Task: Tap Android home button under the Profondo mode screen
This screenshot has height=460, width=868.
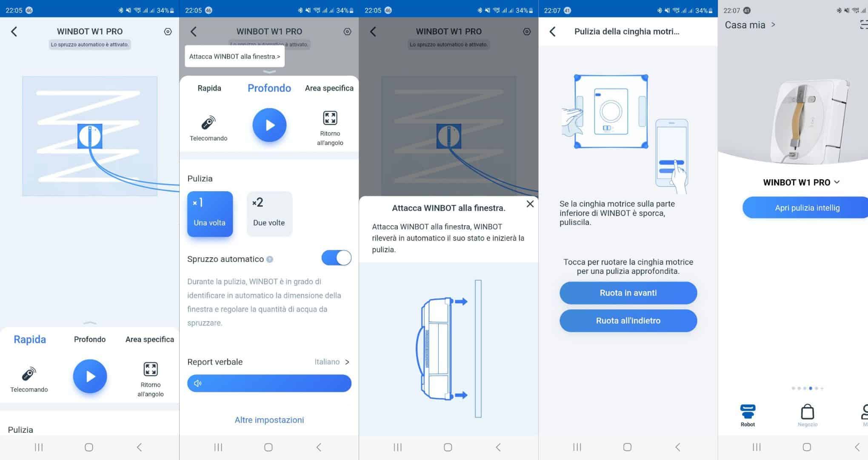Action: [x=268, y=447]
